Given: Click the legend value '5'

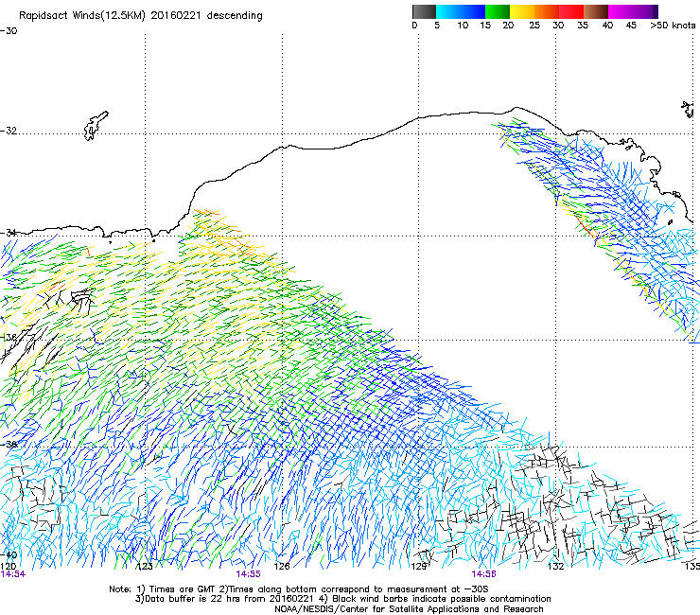Looking at the screenshot, I should coord(437,26).
